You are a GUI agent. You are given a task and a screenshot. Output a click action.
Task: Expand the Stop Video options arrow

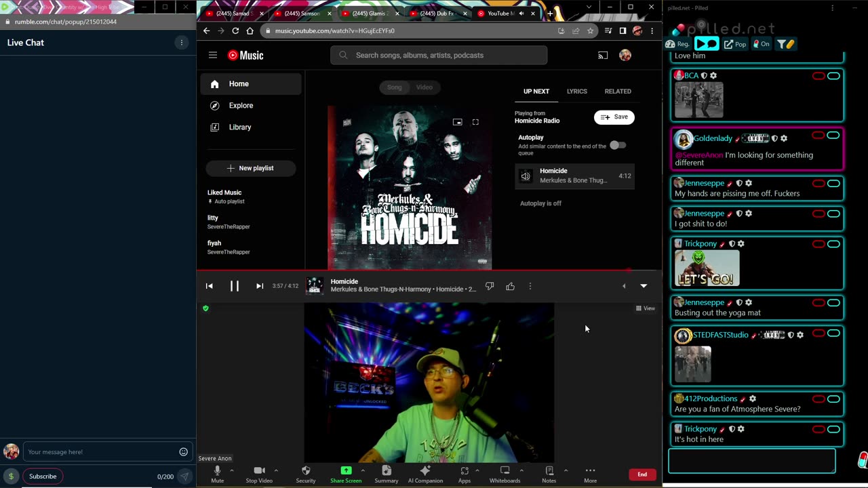[276, 470]
